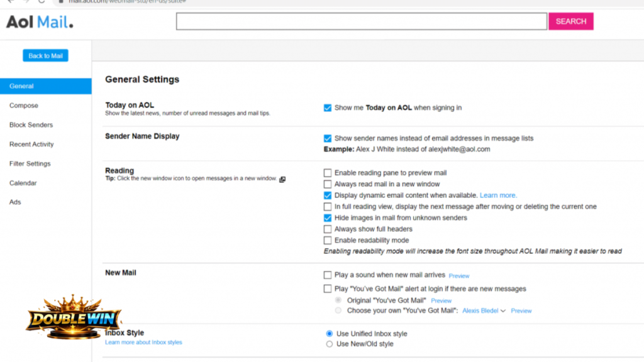Click Preview link for Original You've Got Mail
This screenshot has height=362, width=644.
[x=441, y=301]
